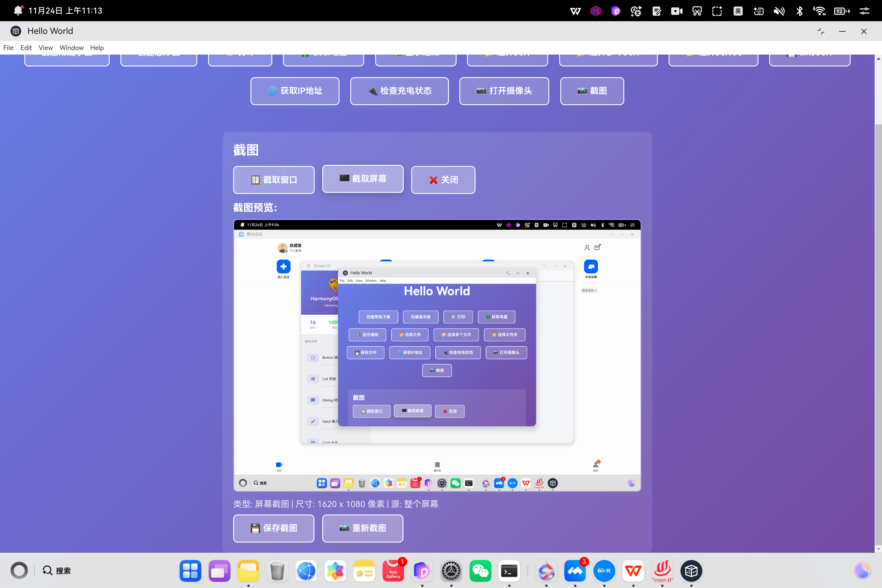This screenshot has width=882, height=588.
Task: Open the App Gallery icon in the dock
Action: click(x=393, y=571)
